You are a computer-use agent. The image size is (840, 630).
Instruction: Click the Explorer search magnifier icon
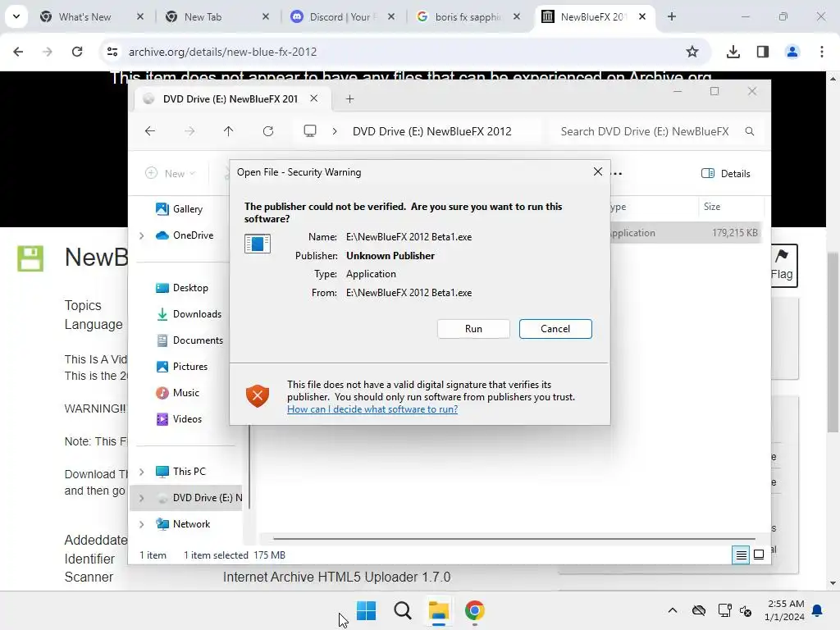point(750,131)
